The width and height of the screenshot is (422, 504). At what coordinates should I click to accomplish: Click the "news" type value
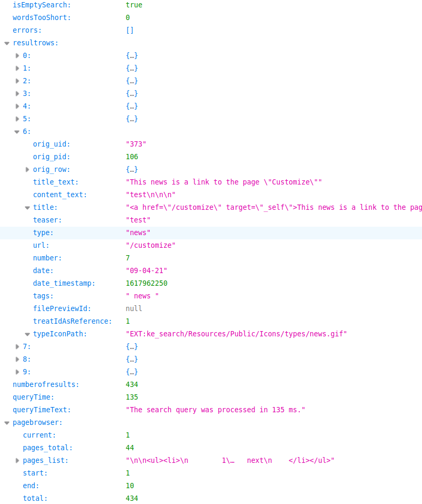[x=138, y=232]
